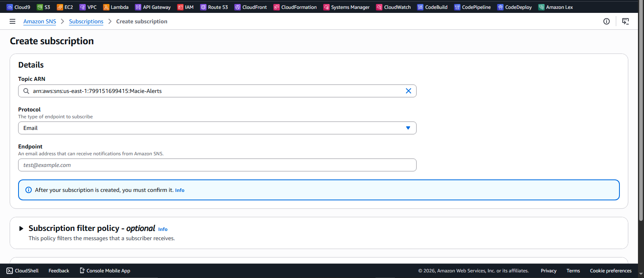
Task: Open the CodeBuild shortcut
Action: point(433,7)
